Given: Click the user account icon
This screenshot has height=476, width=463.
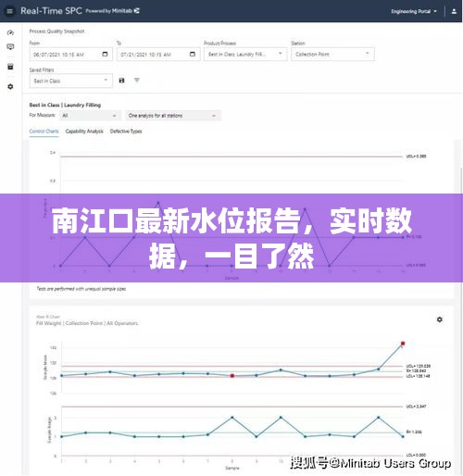Looking at the screenshot, I should (x=454, y=11).
